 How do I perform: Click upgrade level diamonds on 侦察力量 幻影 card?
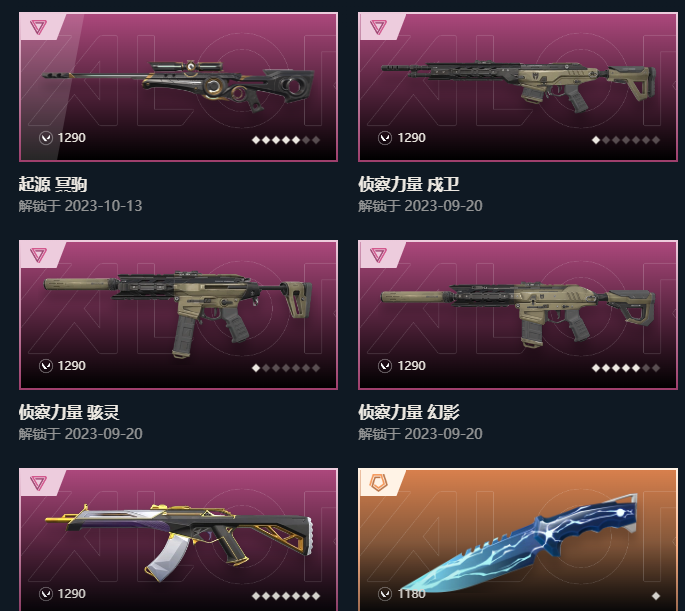point(626,368)
